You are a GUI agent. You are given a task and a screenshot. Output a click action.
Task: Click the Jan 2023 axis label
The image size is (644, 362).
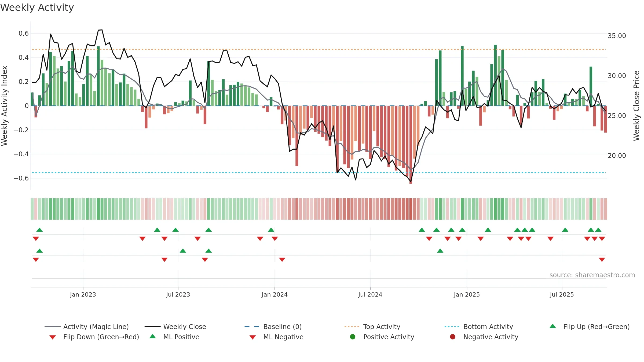coord(83,294)
